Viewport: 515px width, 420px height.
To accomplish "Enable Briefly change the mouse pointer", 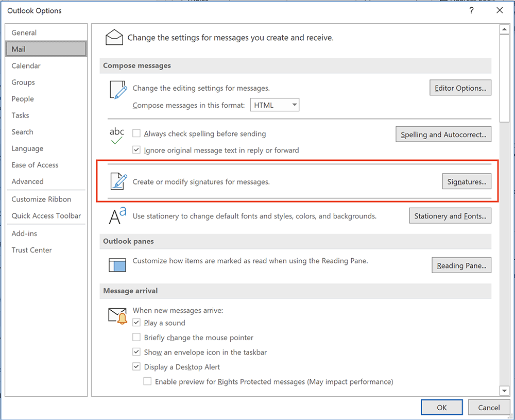I will click(136, 338).
